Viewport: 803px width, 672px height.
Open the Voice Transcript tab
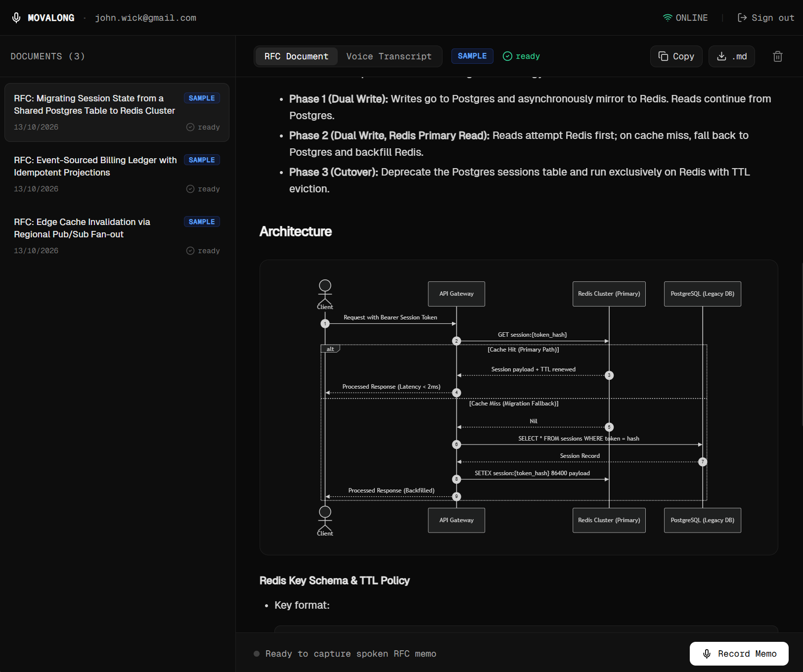click(x=389, y=56)
